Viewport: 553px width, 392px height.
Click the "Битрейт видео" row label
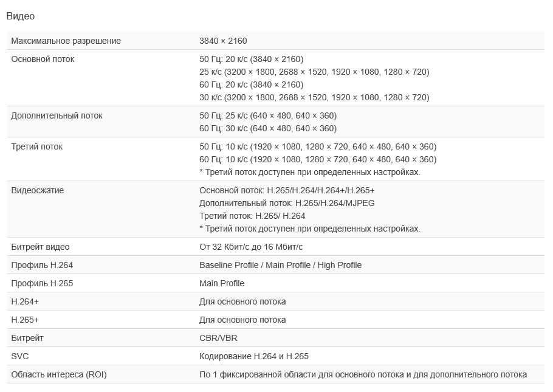point(40,247)
